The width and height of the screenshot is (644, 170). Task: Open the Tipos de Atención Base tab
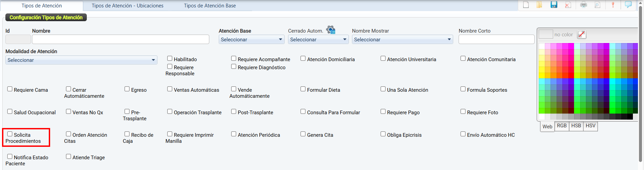click(210, 6)
